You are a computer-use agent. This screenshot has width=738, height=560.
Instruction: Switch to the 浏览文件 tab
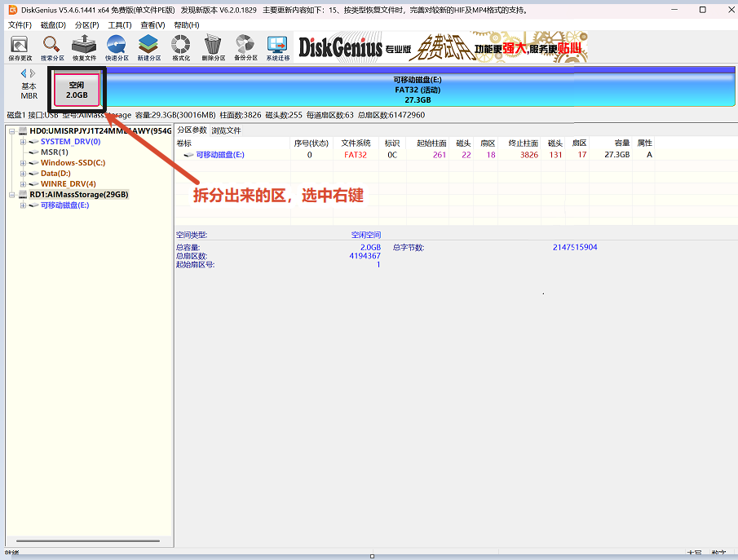pyautogui.click(x=226, y=130)
